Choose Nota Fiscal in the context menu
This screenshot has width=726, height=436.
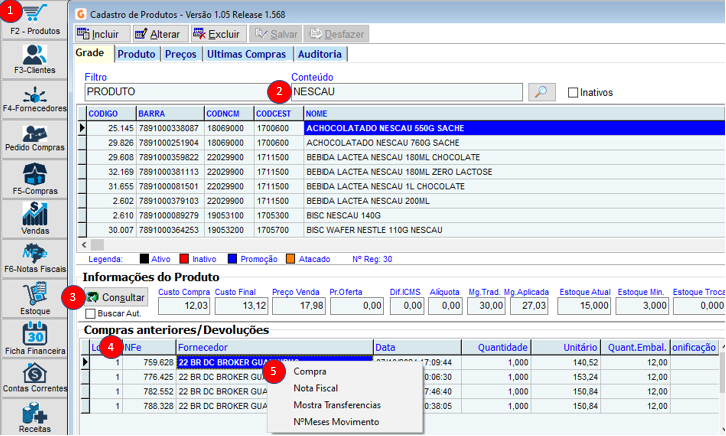(x=316, y=388)
